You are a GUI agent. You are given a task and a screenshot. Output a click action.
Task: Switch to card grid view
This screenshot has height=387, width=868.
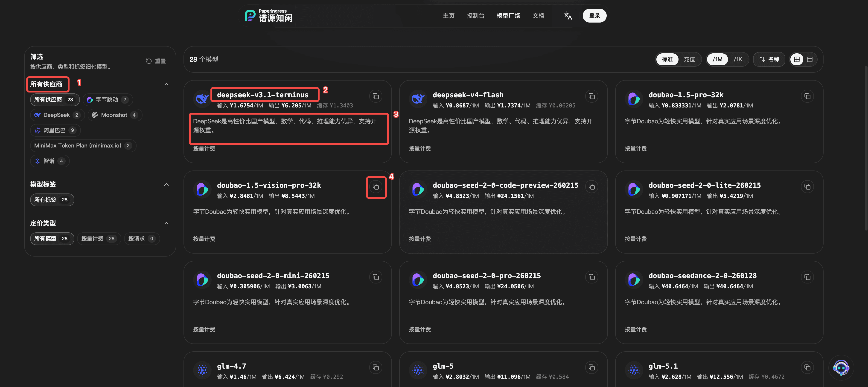click(797, 59)
